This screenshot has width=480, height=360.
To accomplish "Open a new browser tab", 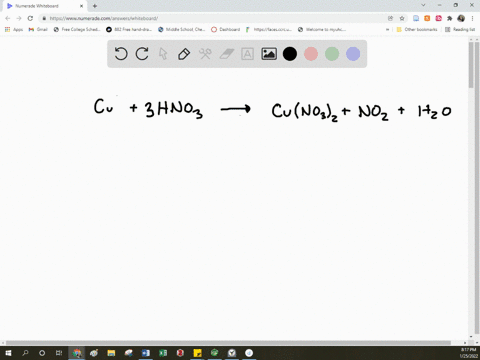I will [x=95, y=6].
